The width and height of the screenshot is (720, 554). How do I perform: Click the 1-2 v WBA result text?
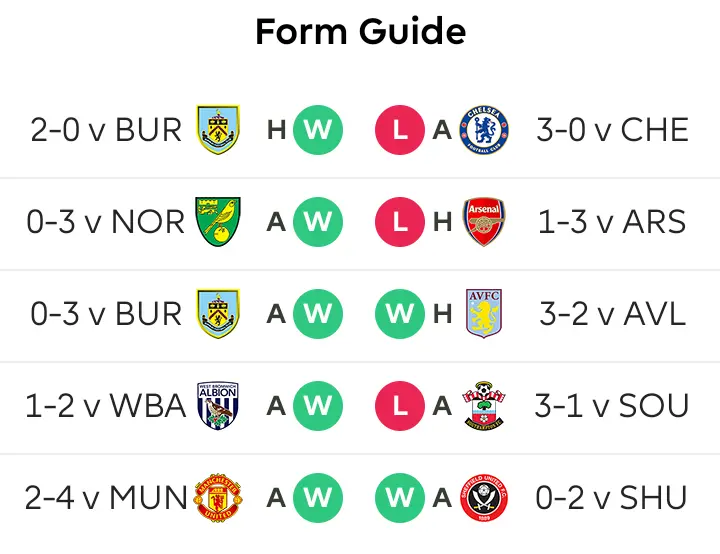point(106,406)
